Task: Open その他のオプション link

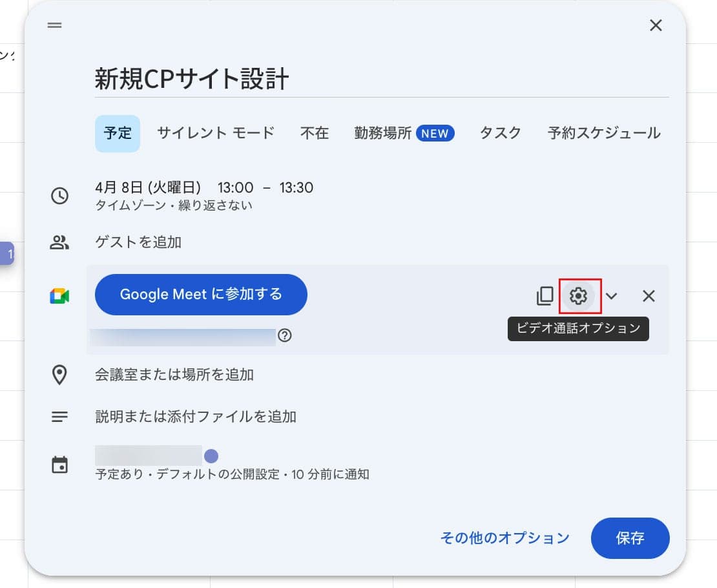Action: tap(504, 538)
